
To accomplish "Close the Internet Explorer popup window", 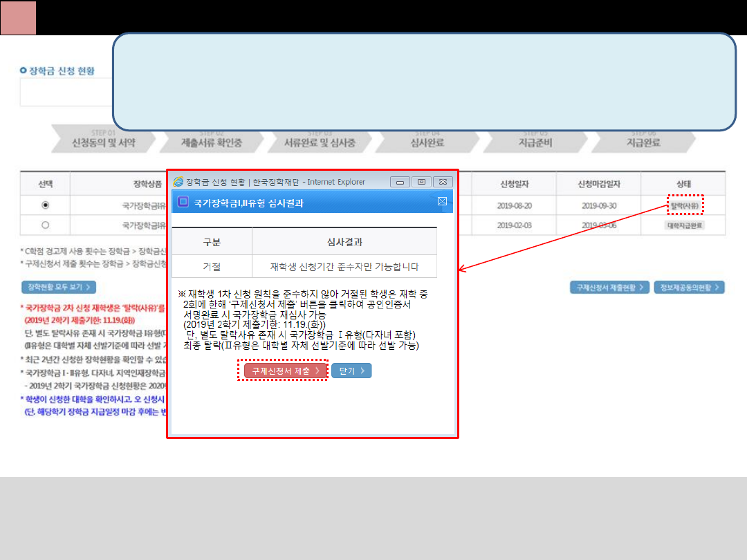I will pos(443,182).
